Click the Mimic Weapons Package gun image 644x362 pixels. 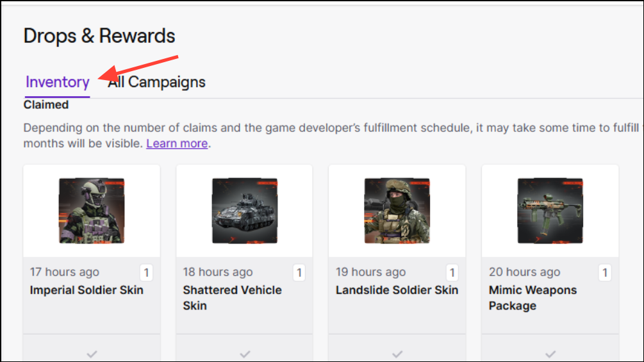point(550,211)
